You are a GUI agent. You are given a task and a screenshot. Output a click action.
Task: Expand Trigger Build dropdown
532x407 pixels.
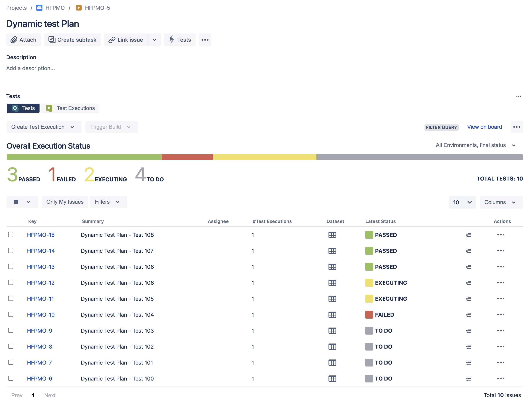[111, 127]
